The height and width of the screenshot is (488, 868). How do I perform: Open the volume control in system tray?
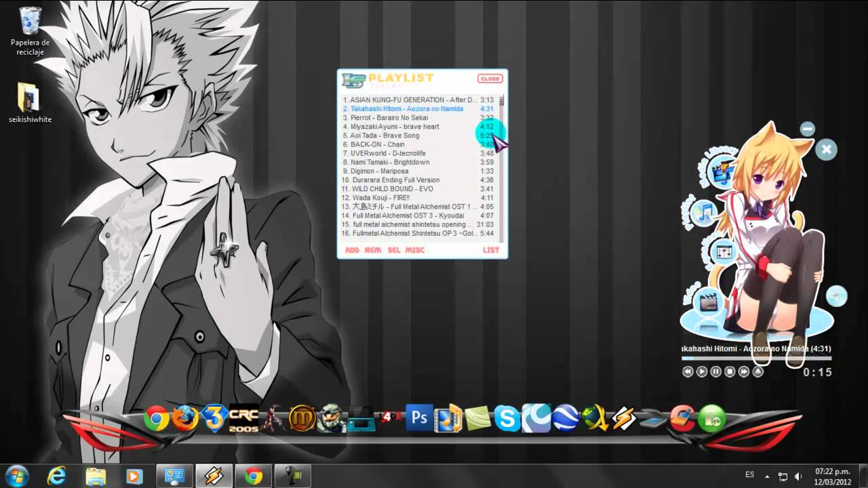click(x=798, y=476)
